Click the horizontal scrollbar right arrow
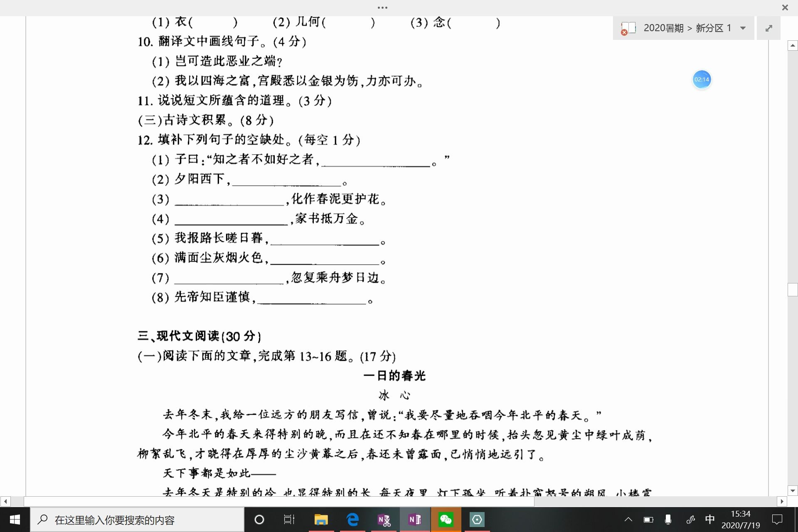The image size is (798, 532). coord(782,502)
